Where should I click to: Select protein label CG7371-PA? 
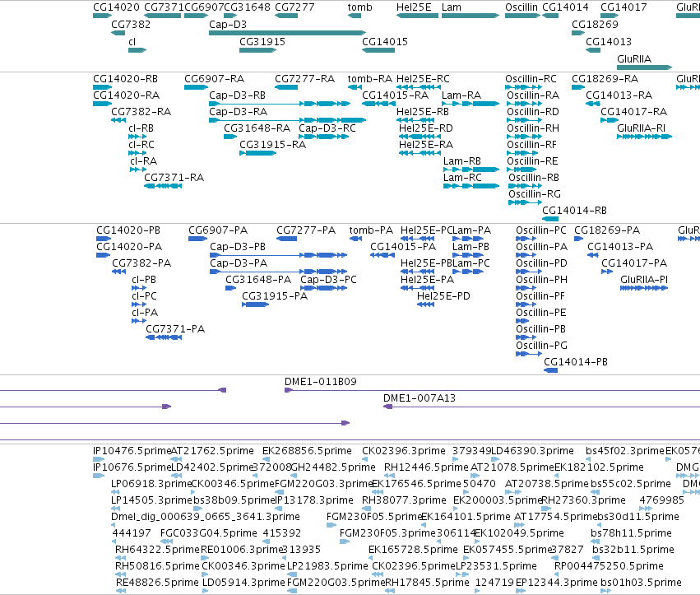175,328
